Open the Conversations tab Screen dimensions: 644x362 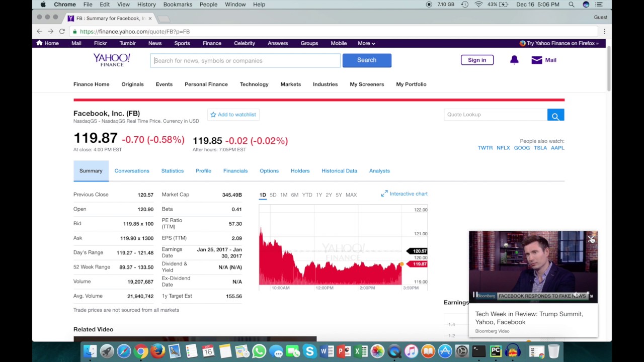click(132, 171)
